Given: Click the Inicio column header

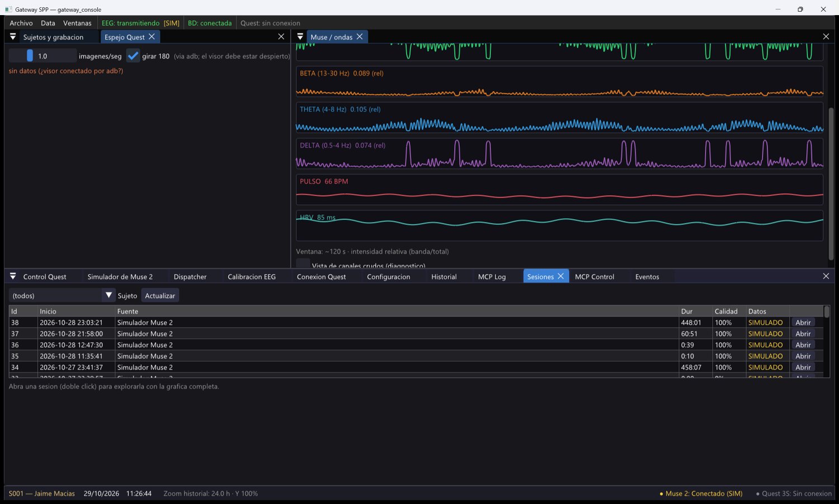Looking at the screenshot, I should pos(76,312).
